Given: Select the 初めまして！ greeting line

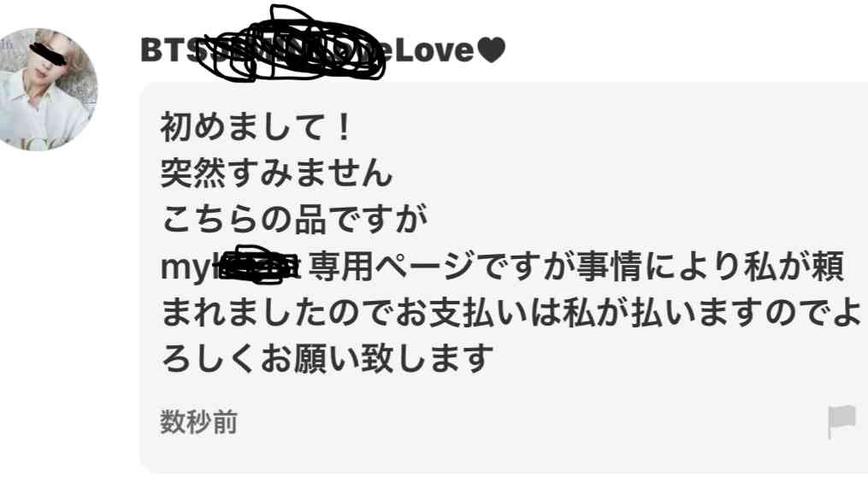Looking at the screenshot, I should 257,126.
